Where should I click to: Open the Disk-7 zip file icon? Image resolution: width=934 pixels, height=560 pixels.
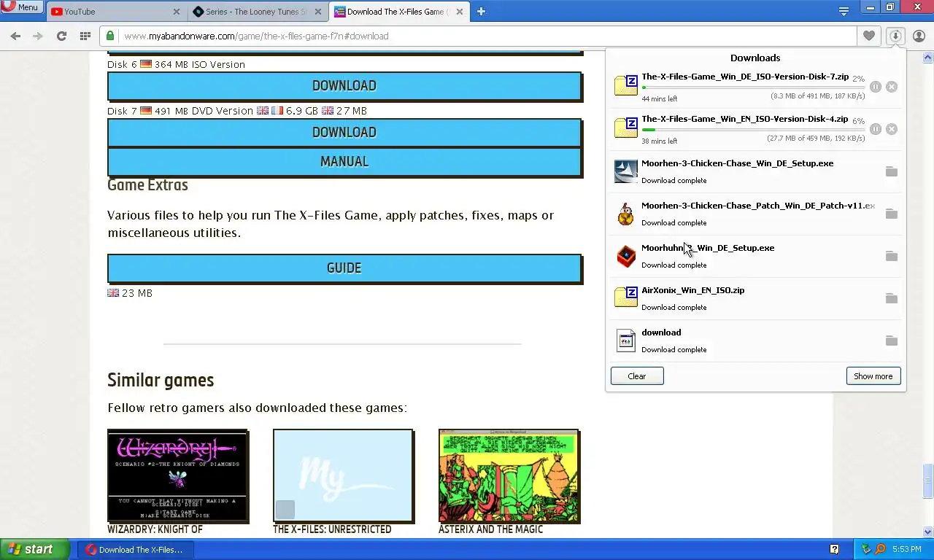click(x=626, y=85)
